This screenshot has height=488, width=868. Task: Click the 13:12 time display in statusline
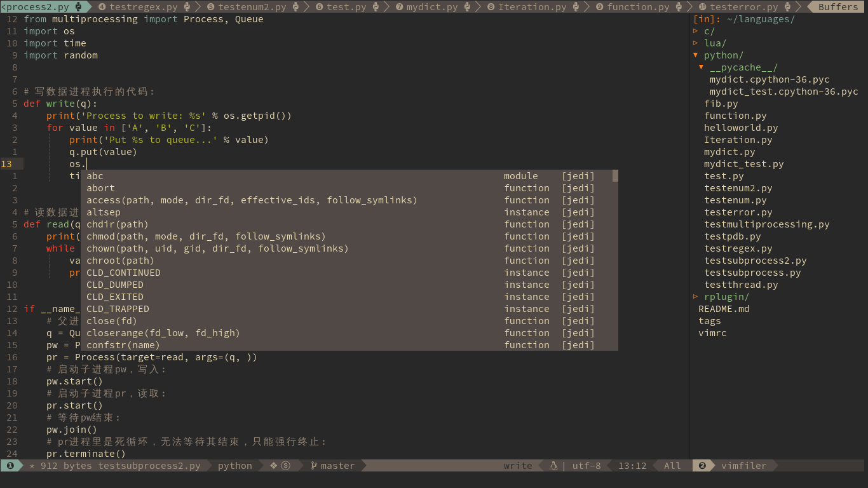coord(632,465)
